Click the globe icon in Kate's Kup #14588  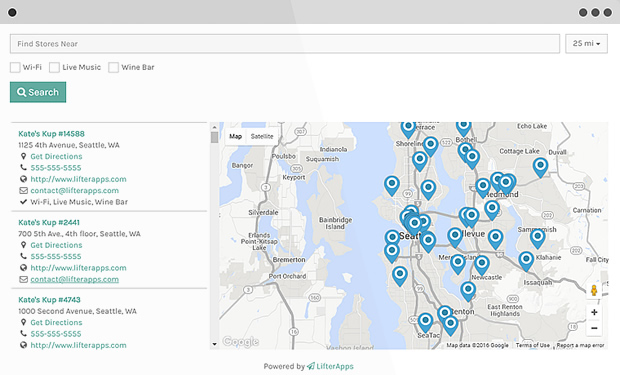[x=23, y=179]
